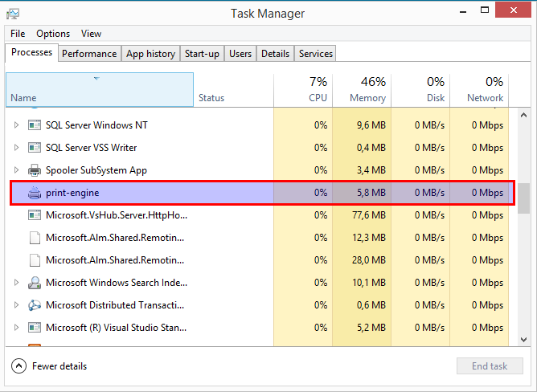
Task: Click the vertical scrollbar thumb
Action: click(523, 198)
